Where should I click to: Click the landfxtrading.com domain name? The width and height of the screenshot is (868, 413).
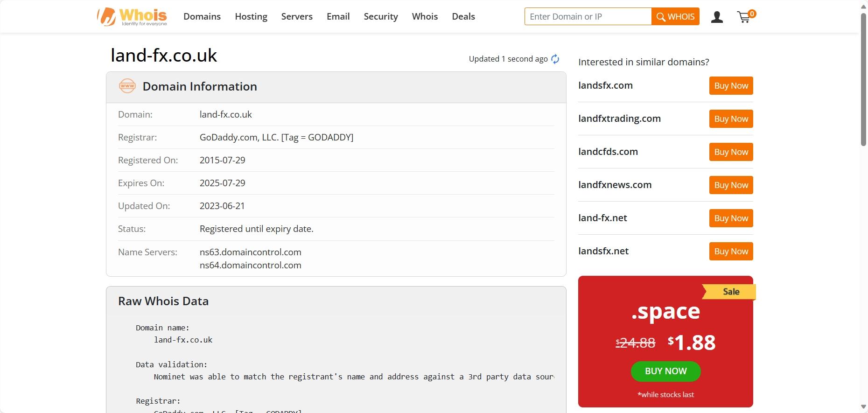[619, 119]
